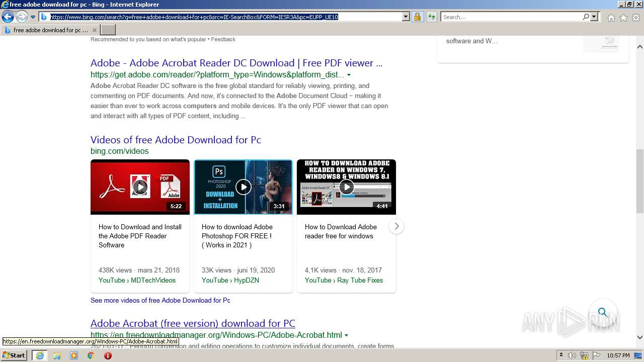Open the search provider dropdown arrow
The height and width of the screenshot is (362, 644).
[x=594, y=17]
